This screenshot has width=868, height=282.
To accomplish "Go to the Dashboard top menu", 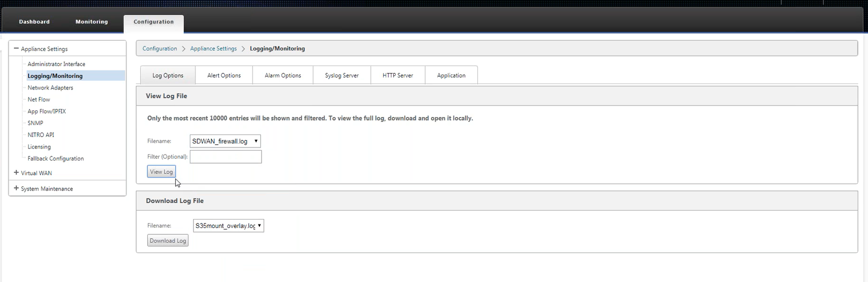I will [34, 21].
